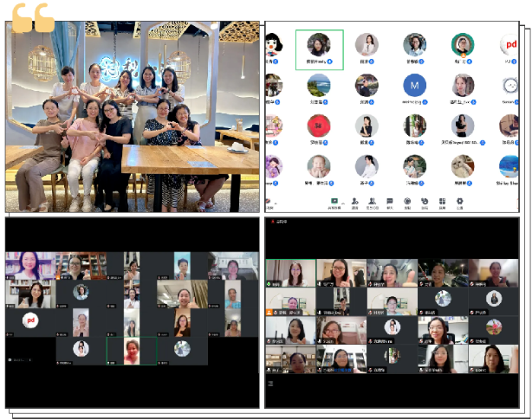The height and width of the screenshot is (420, 532).
Task: Click the red recording indicator in the dark video grid
Action: 272,222
